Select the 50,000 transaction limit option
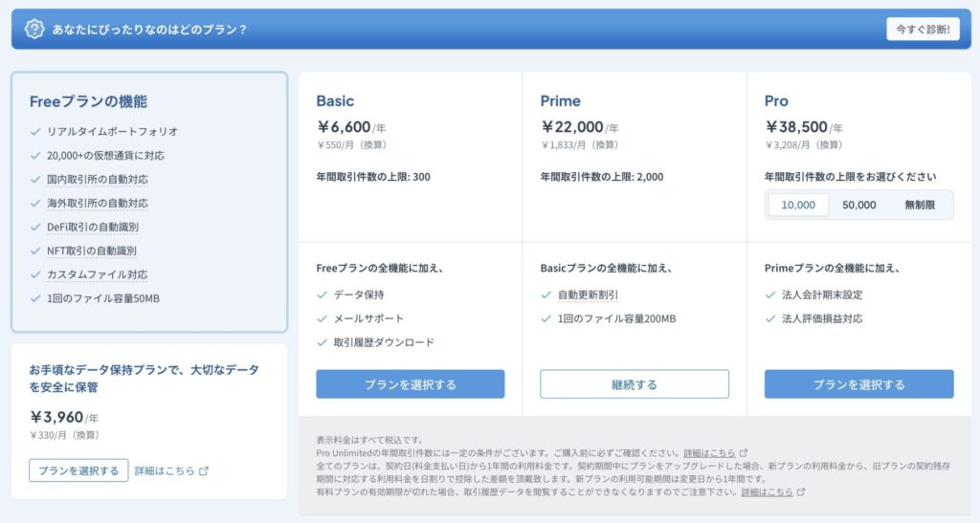This screenshot has width=980, height=523. click(x=858, y=205)
